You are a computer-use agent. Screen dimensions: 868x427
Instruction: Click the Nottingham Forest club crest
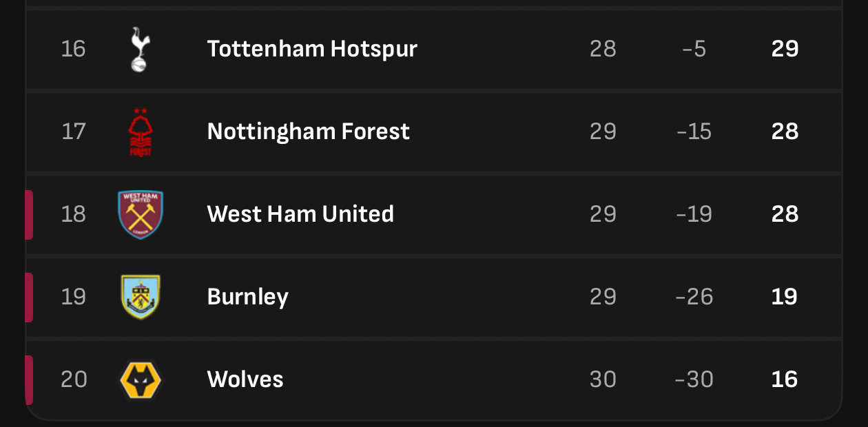[140, 132]
